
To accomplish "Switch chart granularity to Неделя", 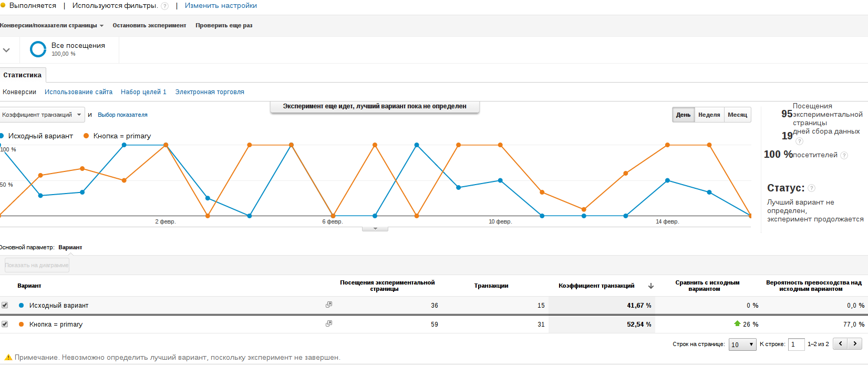I will pyautogui.click(x=709, y=115).
